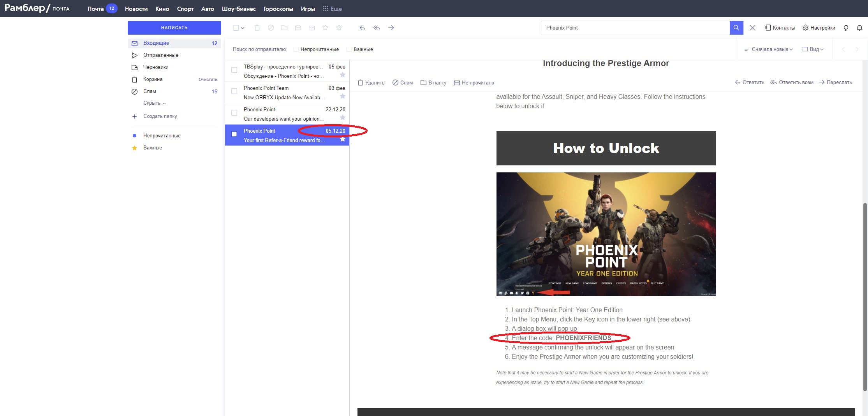Click Переслать forward button
The image size is (868, 416).
point(836,82)
